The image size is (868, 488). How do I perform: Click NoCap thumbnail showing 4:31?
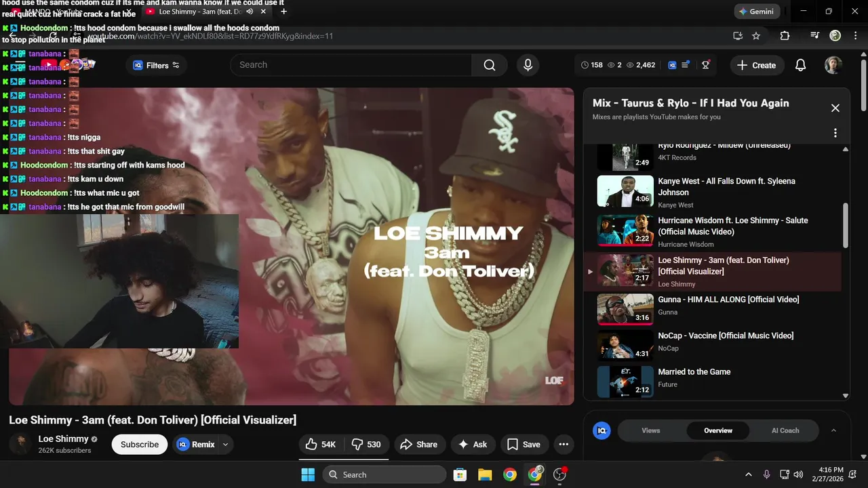[x=625, y=346]
